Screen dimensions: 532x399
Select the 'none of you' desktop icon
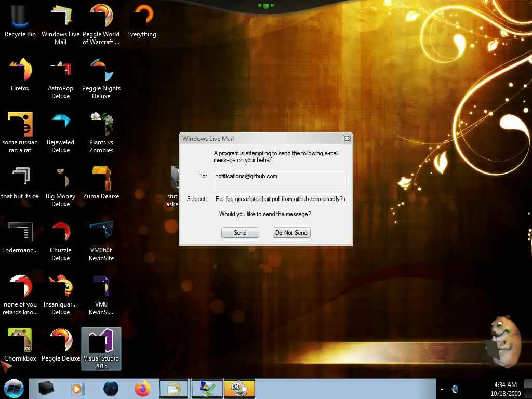[20, 295]
